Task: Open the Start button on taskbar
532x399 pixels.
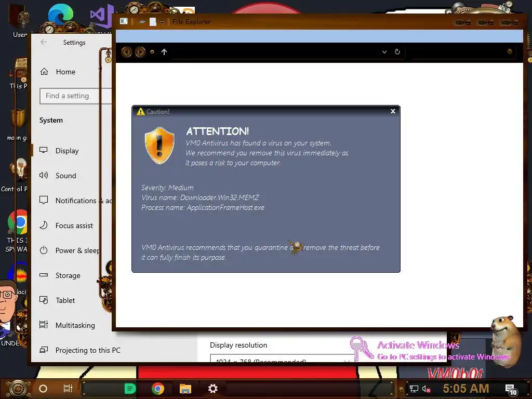Action: coord(18,388)
